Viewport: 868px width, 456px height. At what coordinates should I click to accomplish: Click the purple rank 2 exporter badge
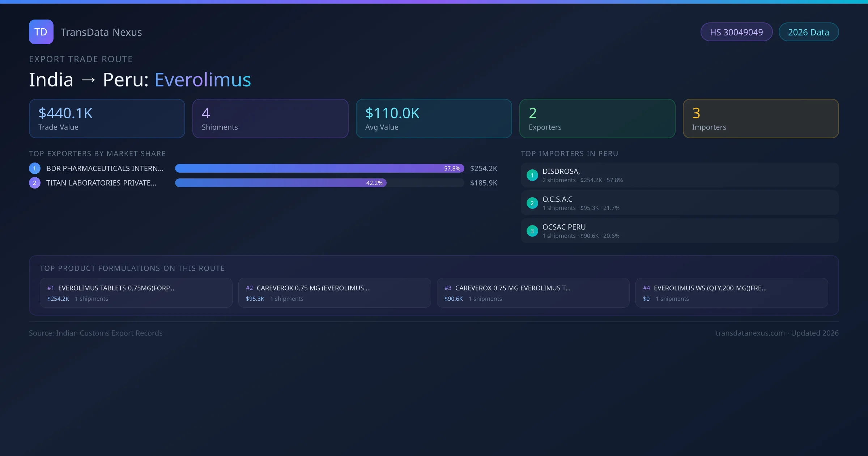coord(35,183)
